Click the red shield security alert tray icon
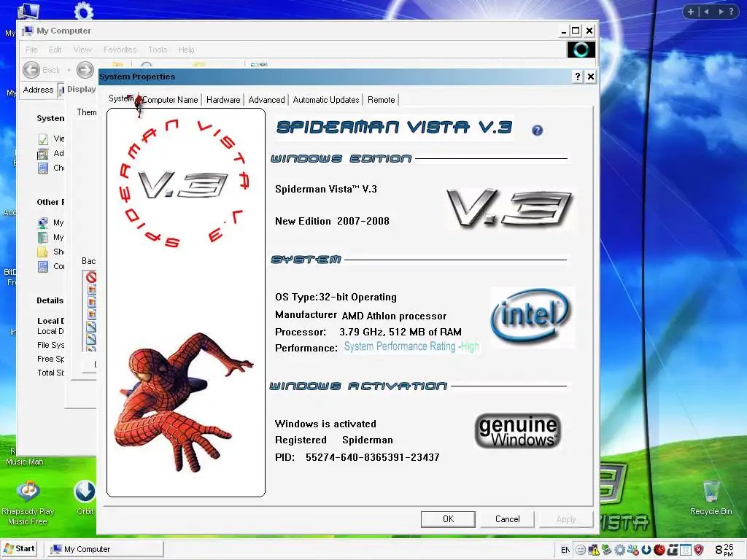 (699, 550)
